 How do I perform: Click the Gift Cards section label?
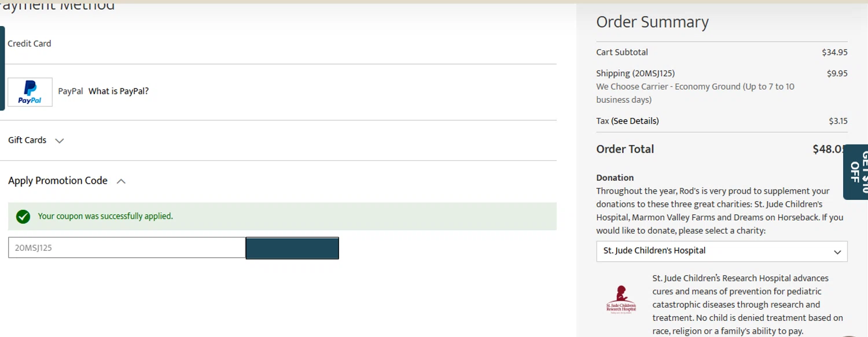point(27,140)
